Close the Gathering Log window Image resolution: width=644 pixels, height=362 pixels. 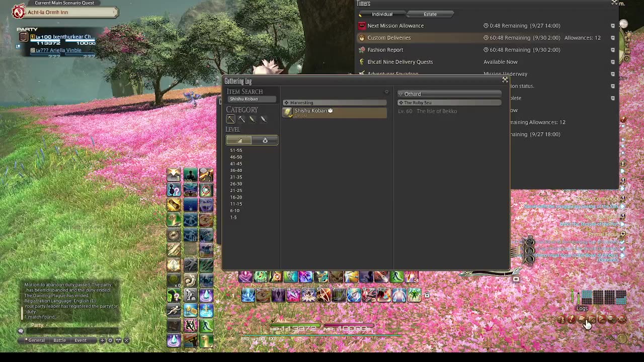pyautogui.click(x=505, y=80)
